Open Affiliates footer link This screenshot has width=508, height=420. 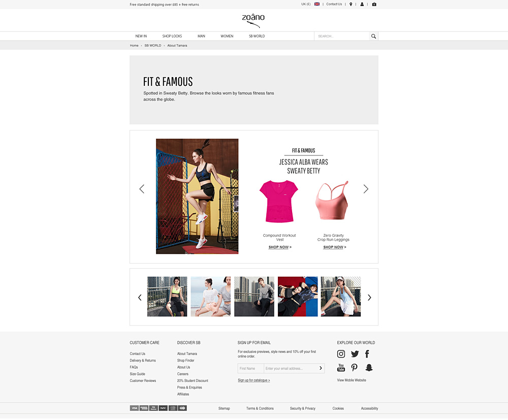pyautogui.click(x=183, y=395)
